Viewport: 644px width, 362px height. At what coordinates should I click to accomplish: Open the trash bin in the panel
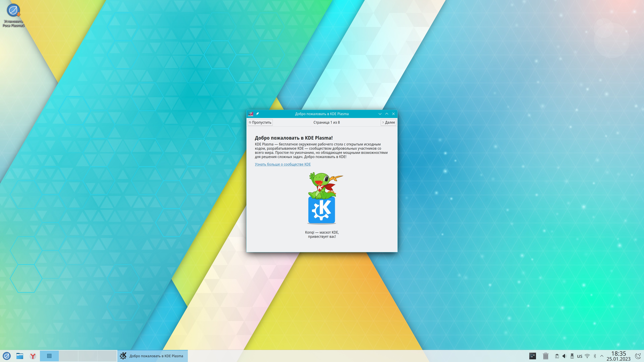(546, 356)
